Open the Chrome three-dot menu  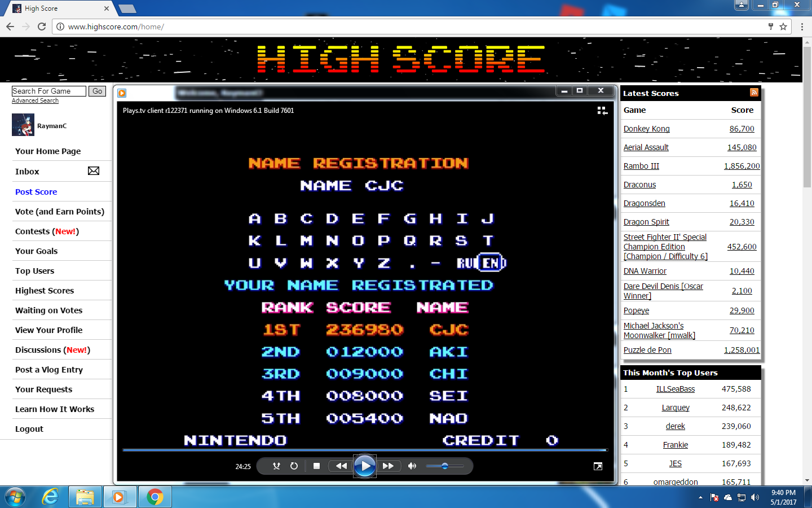click(802, 27)
